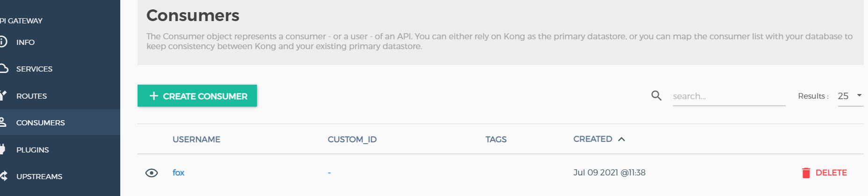Sort consumers by Custom_ID column
Screen dimensions: 868x196
click(352, 139)
